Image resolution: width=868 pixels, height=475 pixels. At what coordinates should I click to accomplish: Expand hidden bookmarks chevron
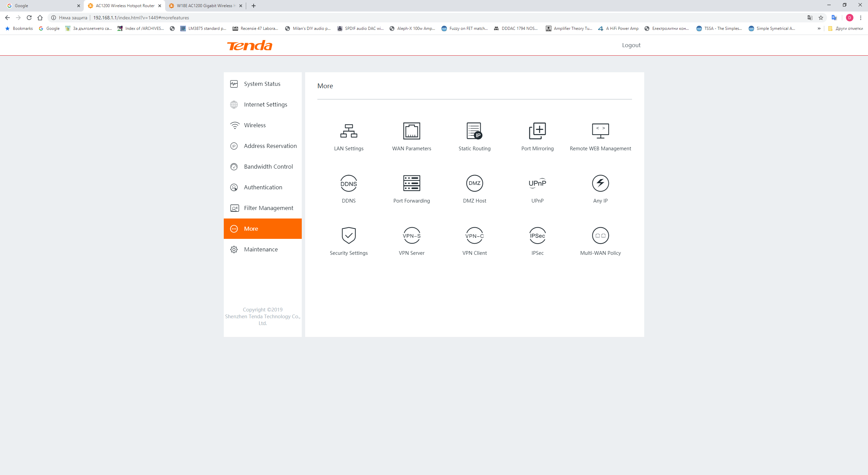[x=819, y=28]
